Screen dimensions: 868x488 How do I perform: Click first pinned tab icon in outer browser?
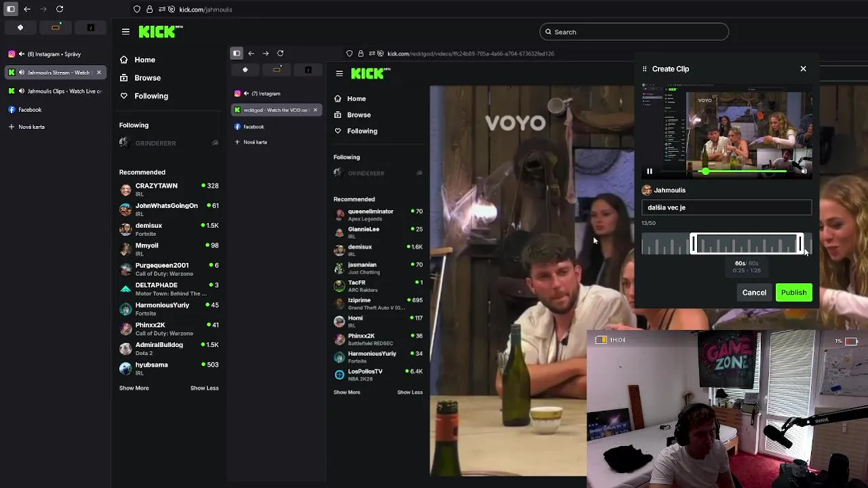(20, 28)
